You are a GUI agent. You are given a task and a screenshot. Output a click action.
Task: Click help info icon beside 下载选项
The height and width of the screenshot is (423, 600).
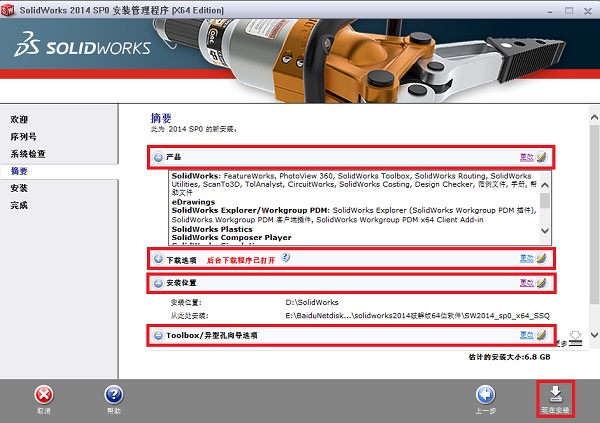[x=286, y=258]
